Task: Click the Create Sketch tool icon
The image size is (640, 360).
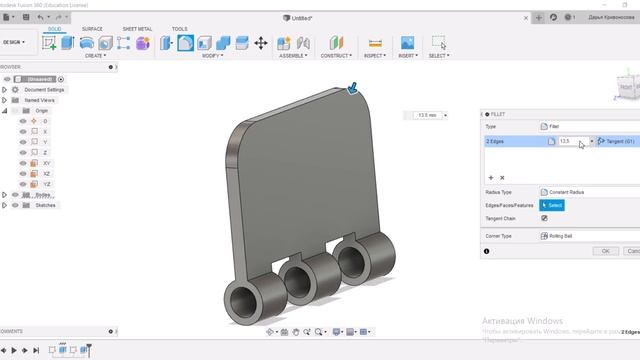Action: point(49,43)
